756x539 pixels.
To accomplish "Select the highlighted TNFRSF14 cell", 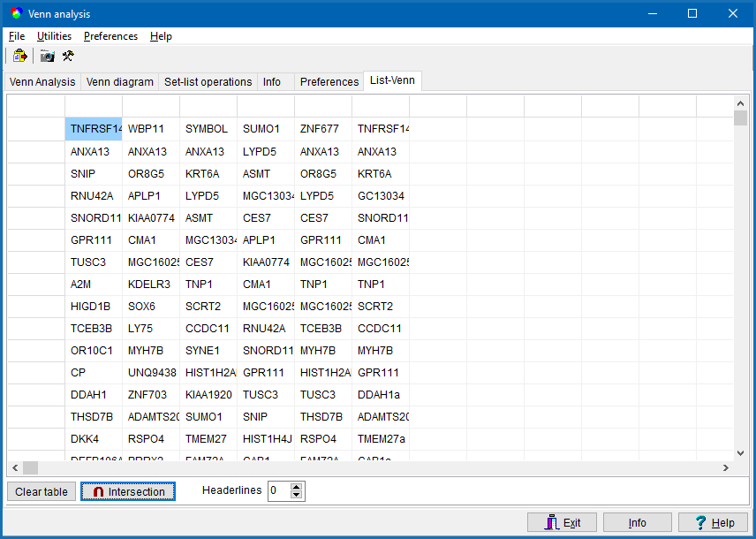I will coord(94,129).
